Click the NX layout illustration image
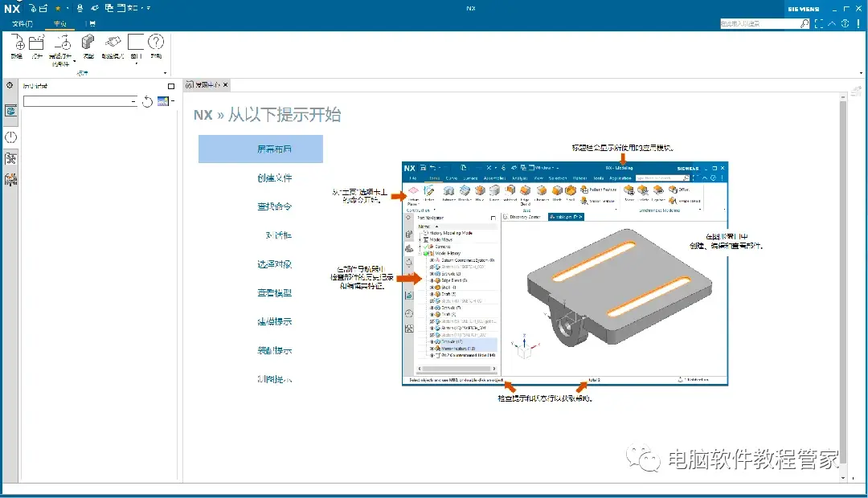868x498 pixels. click(x=565, y=273)
